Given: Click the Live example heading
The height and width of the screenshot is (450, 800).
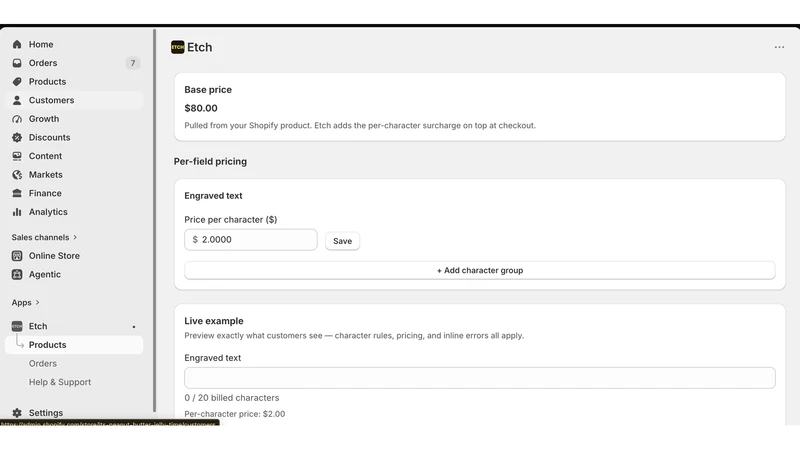Looking at the screenshot, I should [214, 321].
